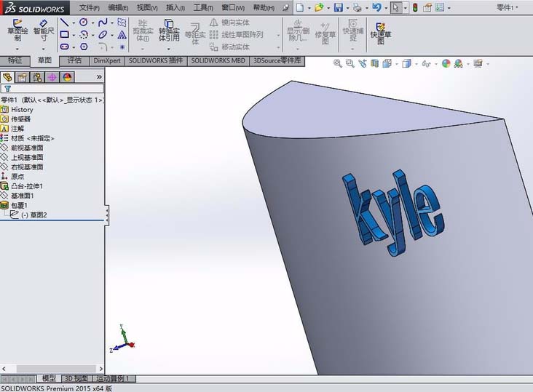This screenshot has height=392, width=533.
Task: Choose the sketch Text tool
Action: click(122, 34)
